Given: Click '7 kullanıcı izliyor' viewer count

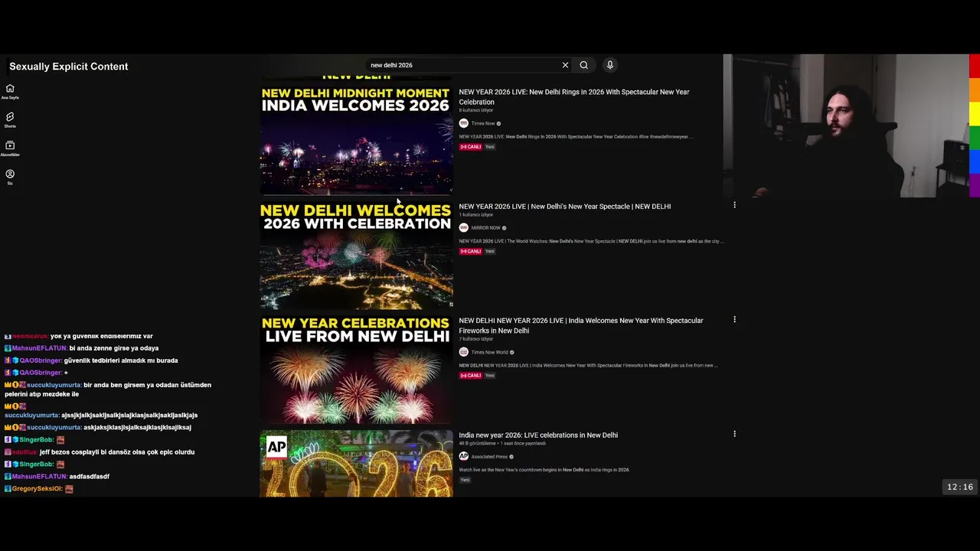Looking at the screenshot, I should coord(476,339).
